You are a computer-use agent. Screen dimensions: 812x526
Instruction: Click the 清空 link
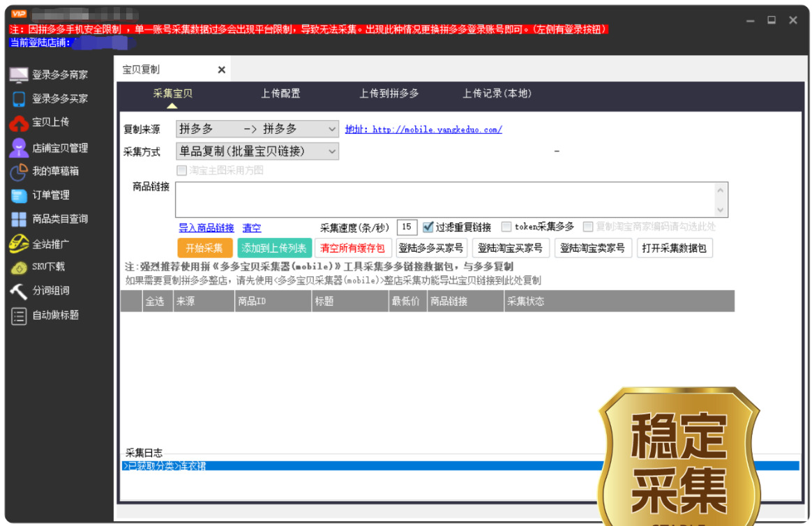point(252,228)
